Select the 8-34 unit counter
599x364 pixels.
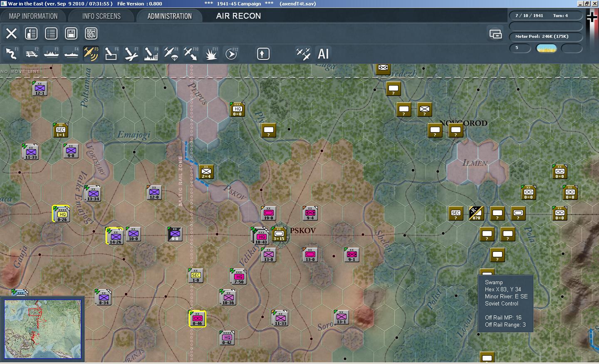tap(103, 298)
